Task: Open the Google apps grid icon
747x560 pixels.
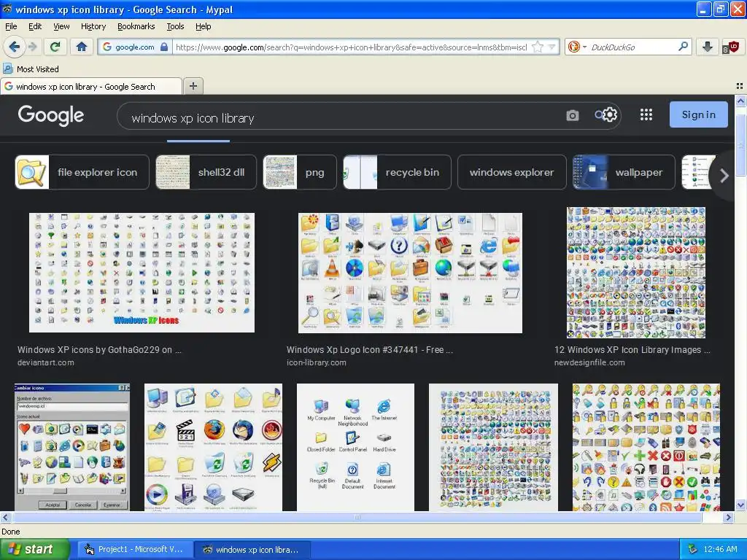Action: [646, 114]
